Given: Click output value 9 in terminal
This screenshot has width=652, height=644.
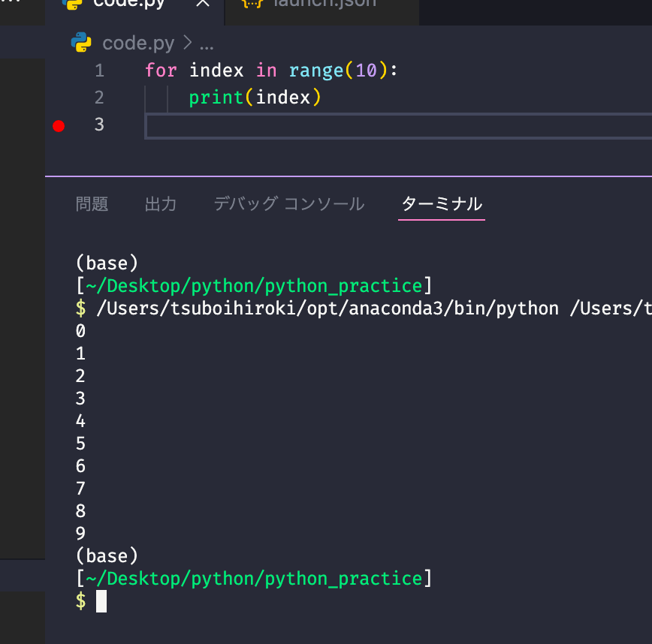Looking at the screenshot, I should tap(80, 534).
